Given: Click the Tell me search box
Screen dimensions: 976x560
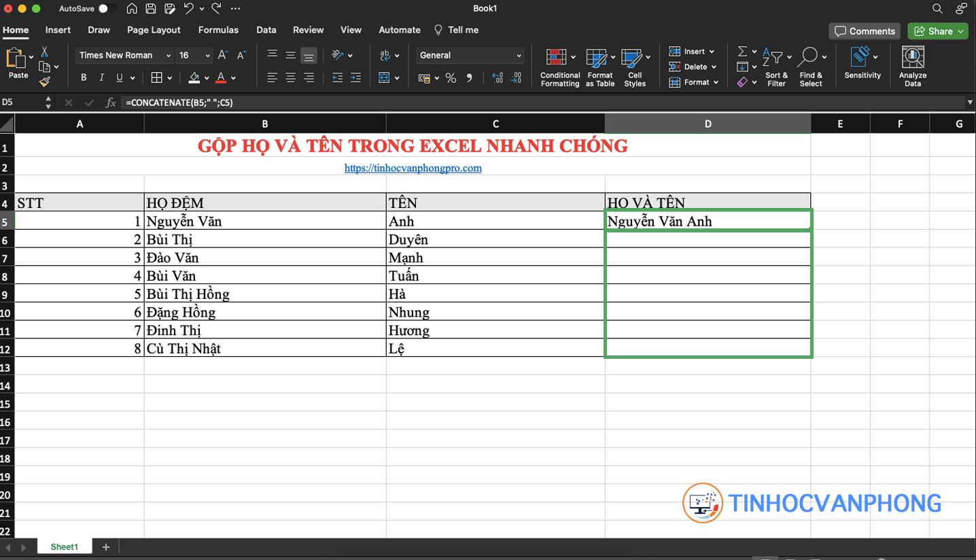Looking at the screenshot, I should click(456, 30).
